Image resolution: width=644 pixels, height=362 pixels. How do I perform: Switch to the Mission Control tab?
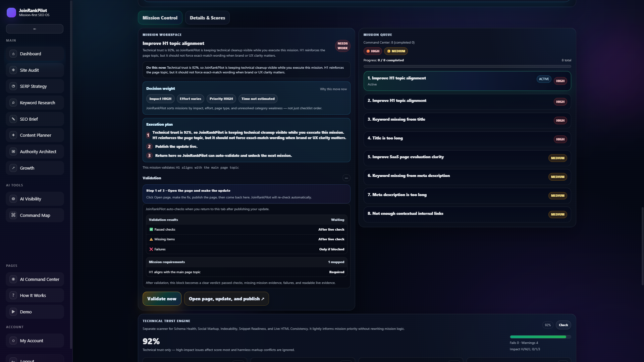[x=160, y=18]
